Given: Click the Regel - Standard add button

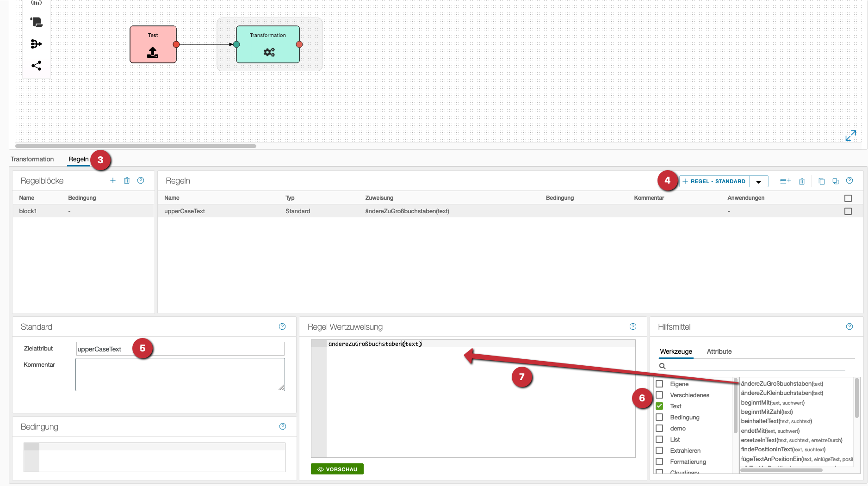Looking at the screenshot, I should (714, 181).
